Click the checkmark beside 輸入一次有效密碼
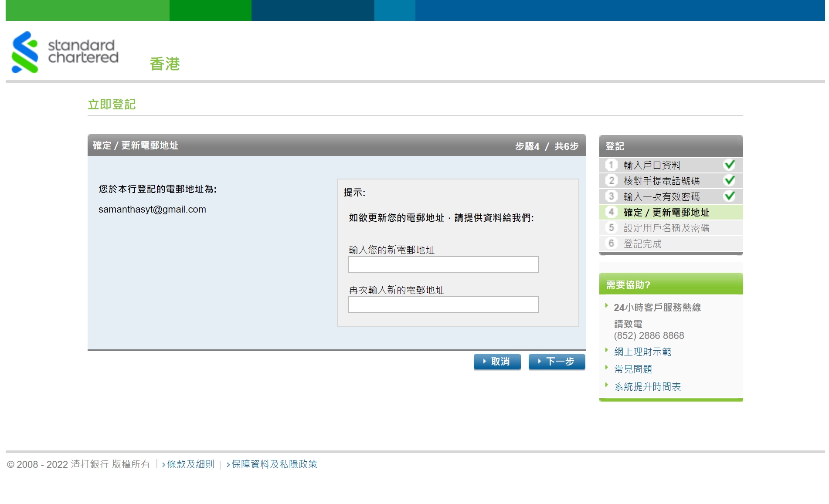This screenshot has width=829, height=504. (729, 196)
